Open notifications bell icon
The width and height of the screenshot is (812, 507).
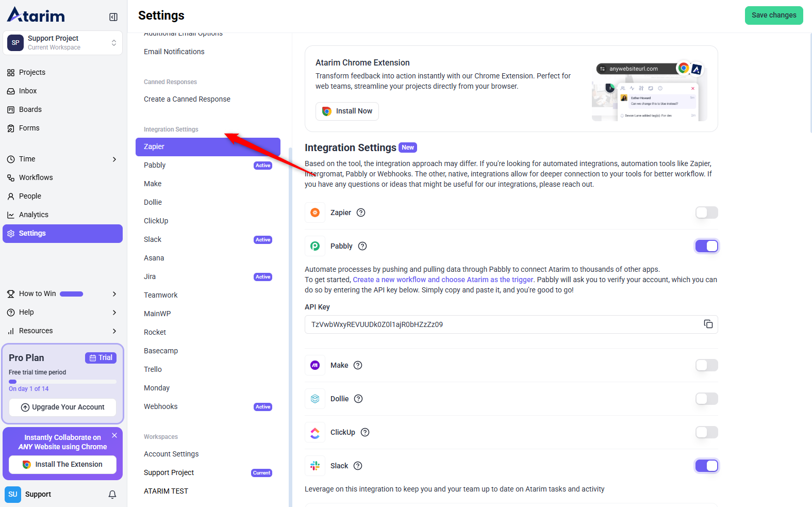pyautogui.click(x=112, y=495)
